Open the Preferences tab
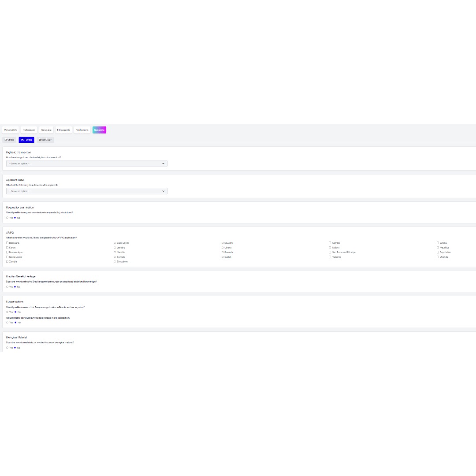This screenshot has height=476, width=476. click(29, 130)
